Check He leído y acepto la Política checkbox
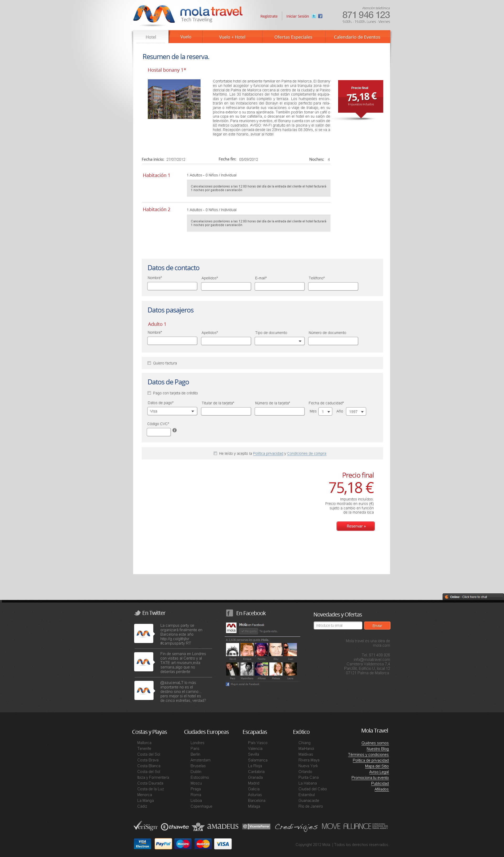The image size is (504, 857). [216, 454]
